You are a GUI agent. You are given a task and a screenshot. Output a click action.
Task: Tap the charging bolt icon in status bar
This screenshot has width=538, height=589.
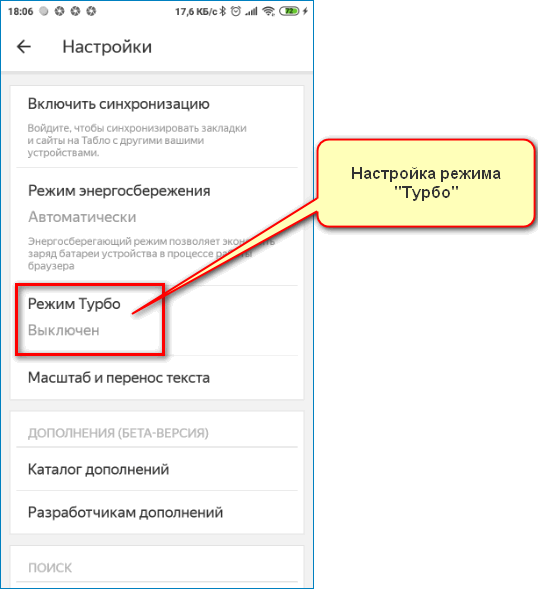(305, 11)
